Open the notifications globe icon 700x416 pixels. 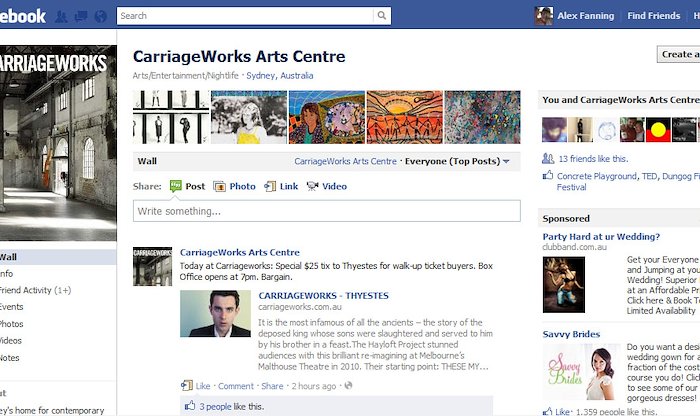[100, 17]
